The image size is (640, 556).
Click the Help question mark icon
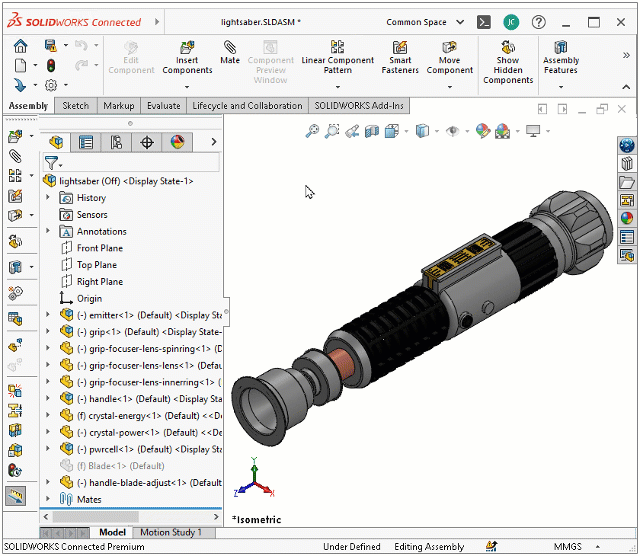(x=539, y=22)
